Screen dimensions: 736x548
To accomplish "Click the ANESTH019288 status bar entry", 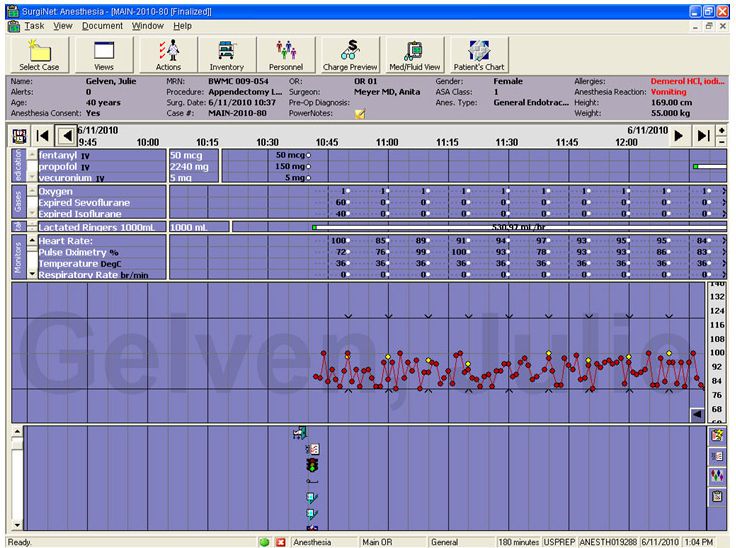I will pyautogui.click(x=608, y=542).
